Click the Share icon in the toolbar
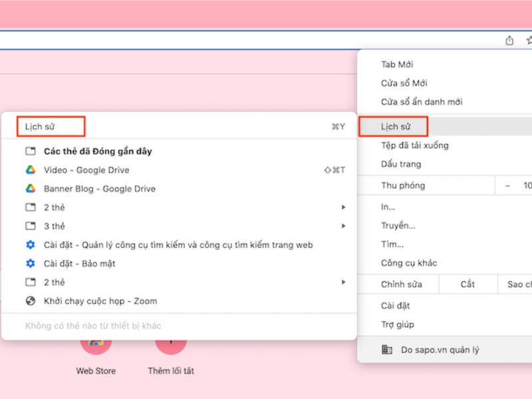This screenshot has height=399, width=532. [509, 40]
